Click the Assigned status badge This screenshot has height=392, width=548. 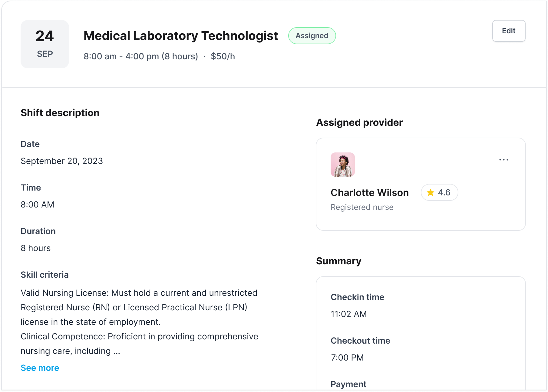pos(312,36)
